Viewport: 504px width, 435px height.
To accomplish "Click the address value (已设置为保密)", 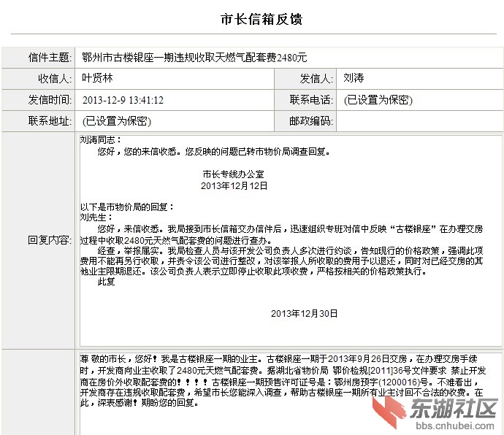I will (x=116, y=121).
